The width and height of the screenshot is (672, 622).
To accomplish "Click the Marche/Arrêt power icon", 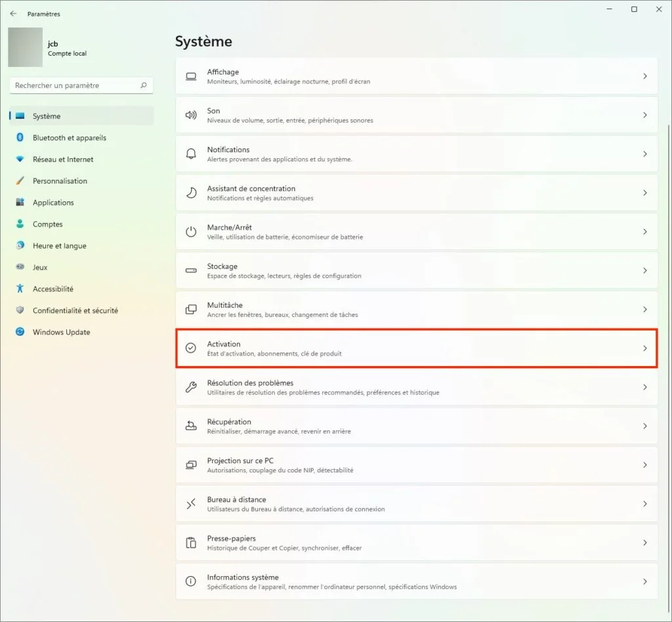I will tap(191, 232).
